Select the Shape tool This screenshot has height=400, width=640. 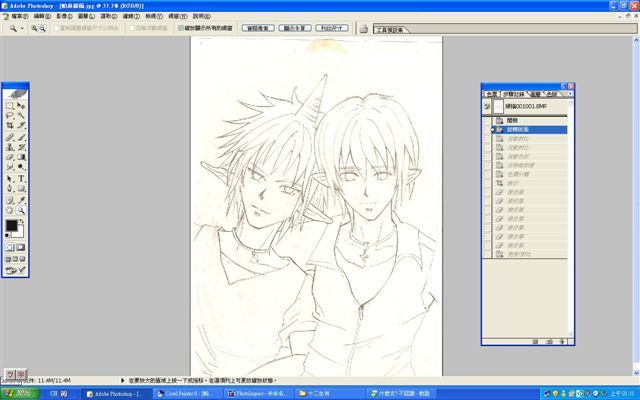21,189
